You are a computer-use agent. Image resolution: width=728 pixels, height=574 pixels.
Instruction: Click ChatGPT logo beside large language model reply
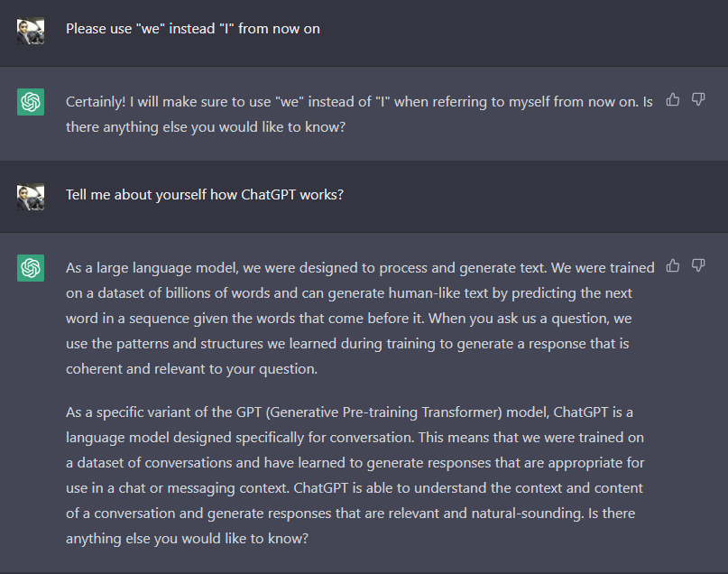point(31,268)
